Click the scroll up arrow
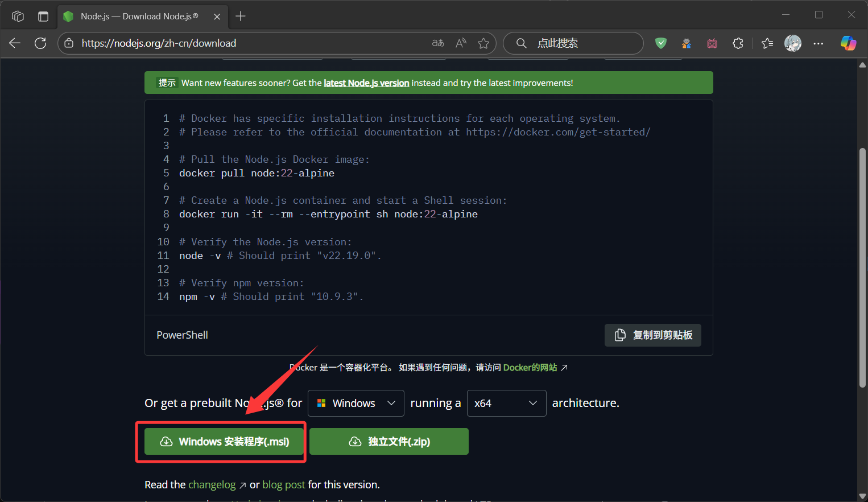 [862, 64]
